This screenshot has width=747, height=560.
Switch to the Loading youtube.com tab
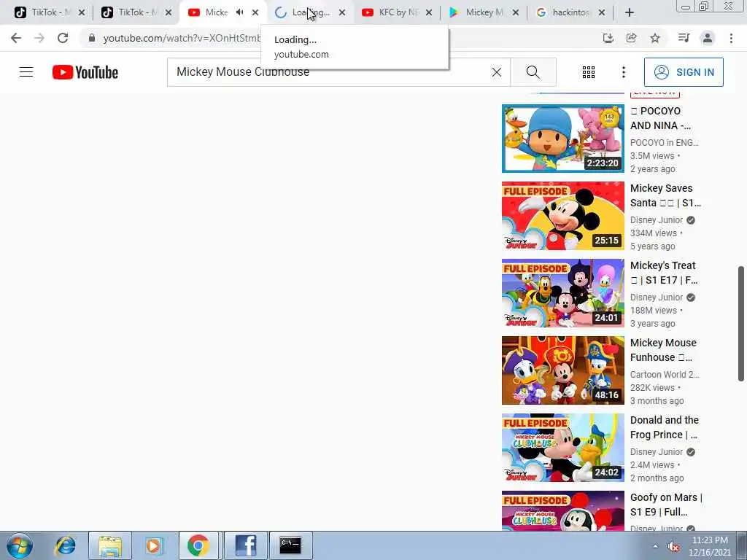pyautogui.click(x=305, y=12)
